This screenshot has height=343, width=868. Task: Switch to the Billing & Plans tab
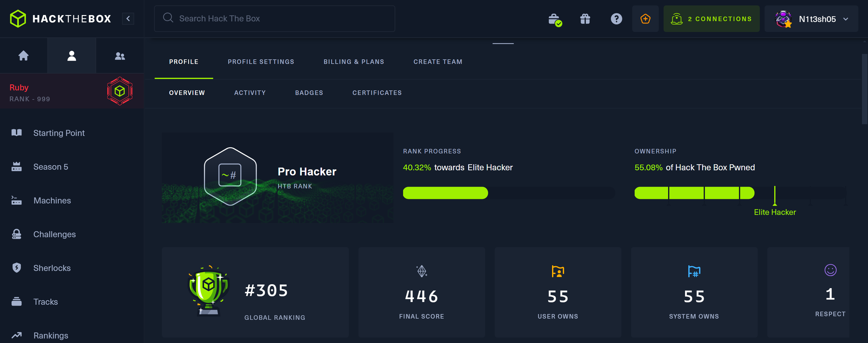tap(354, 62)
